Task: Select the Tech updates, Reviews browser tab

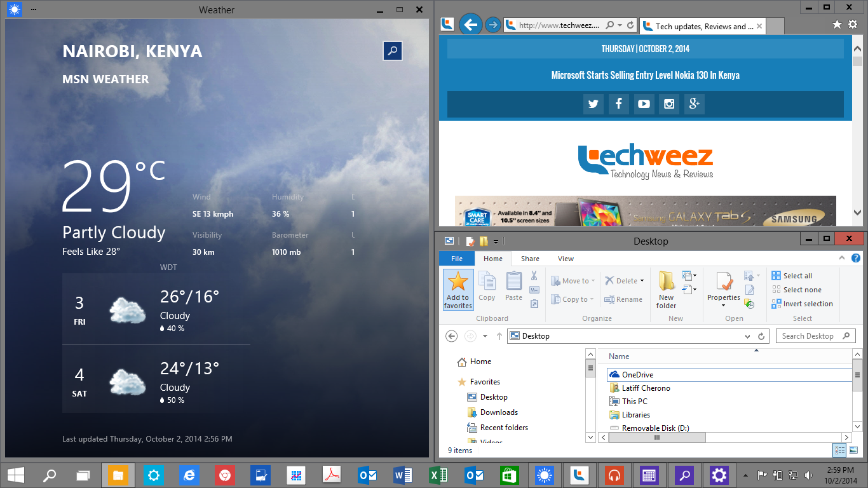Action: (702, 26)
